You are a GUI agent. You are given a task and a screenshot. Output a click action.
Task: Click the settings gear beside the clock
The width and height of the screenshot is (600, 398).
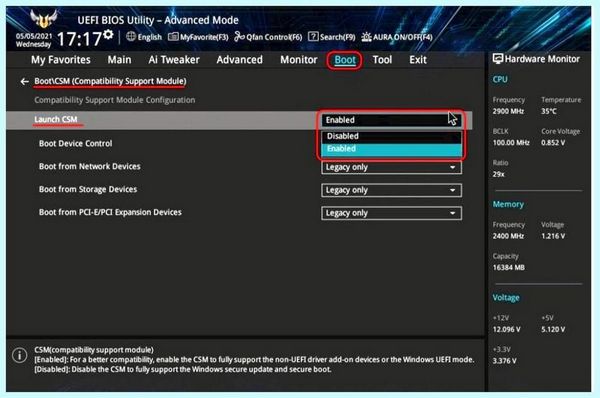pos(108,34)
